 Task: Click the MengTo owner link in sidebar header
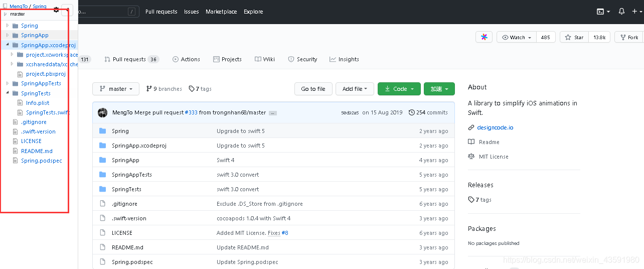pos(20,7)
